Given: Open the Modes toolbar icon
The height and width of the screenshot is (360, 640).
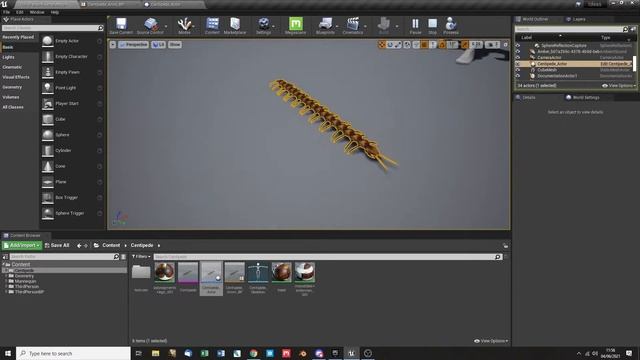Looking at the screenshot, I should 184,26.
